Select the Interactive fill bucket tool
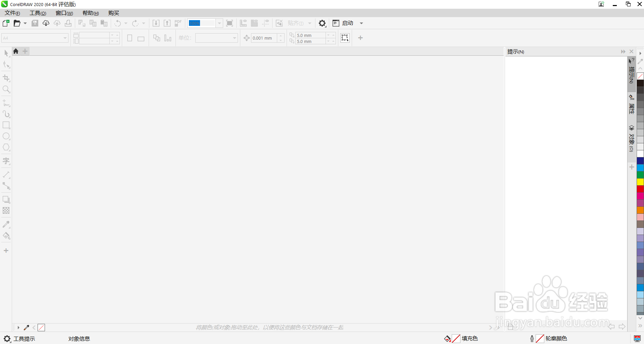This screenshot has height=344, width=644. click(x=6, y=236)
